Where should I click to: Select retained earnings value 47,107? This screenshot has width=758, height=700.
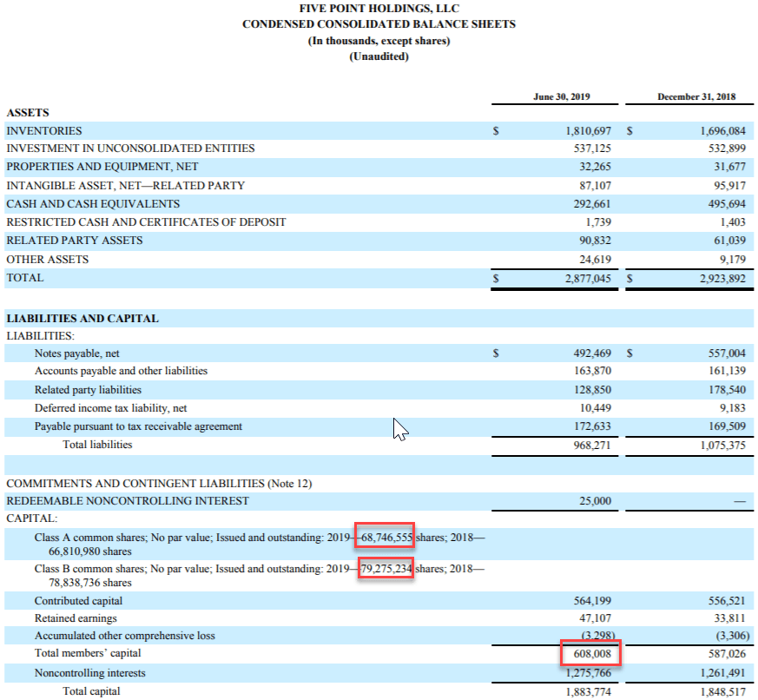[595, 618]
